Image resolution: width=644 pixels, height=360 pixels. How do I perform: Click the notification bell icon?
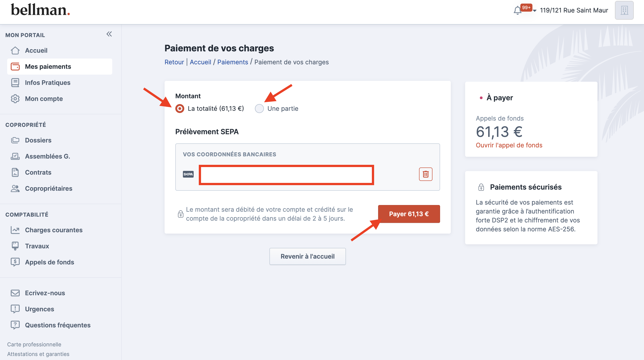pos(517,10)
